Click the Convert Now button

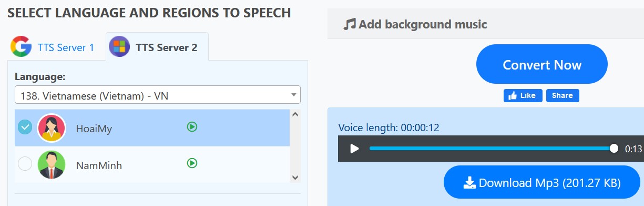pyautogui.click(x=542, y=64)
